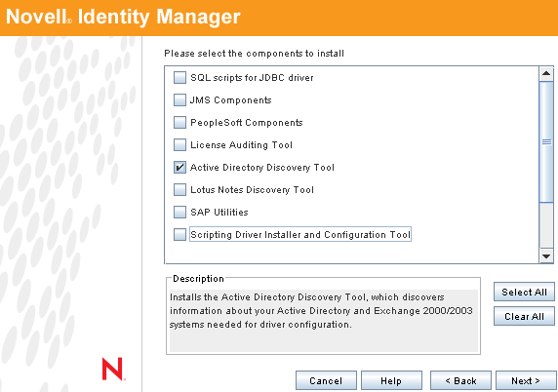Image resolution: width=558 pixels, height=392 pixels.
Task: Click the Clear All button
Action: (524, 316)
